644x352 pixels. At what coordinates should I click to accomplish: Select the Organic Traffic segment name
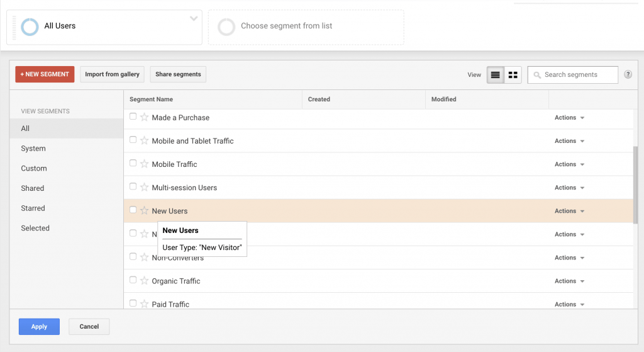[176, 281]
